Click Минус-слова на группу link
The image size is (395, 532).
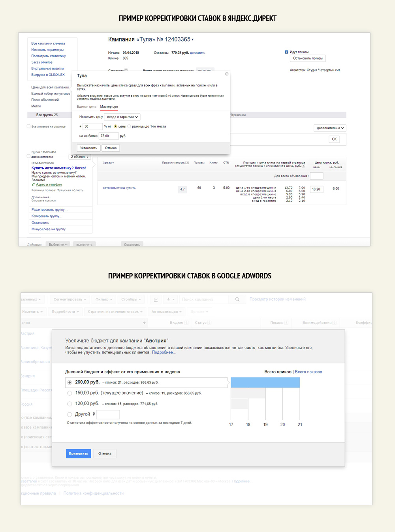pos(49,229)
